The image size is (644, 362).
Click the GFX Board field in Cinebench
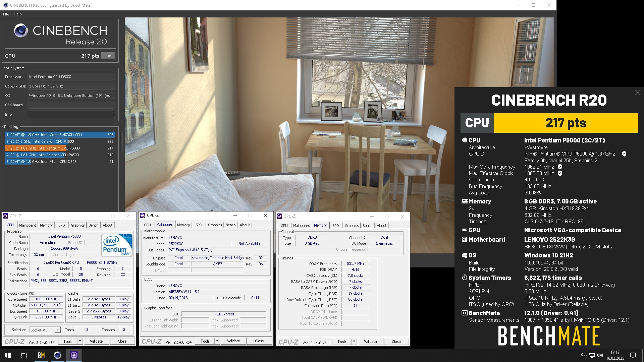click(x=71, y=105)
